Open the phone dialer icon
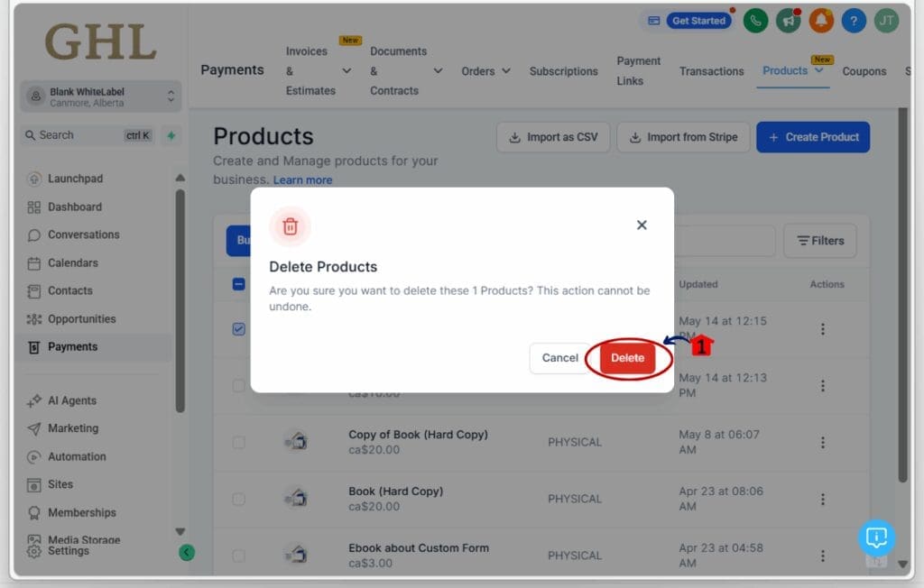The height and width of the screenshot is (588, 924). point(755,22)
